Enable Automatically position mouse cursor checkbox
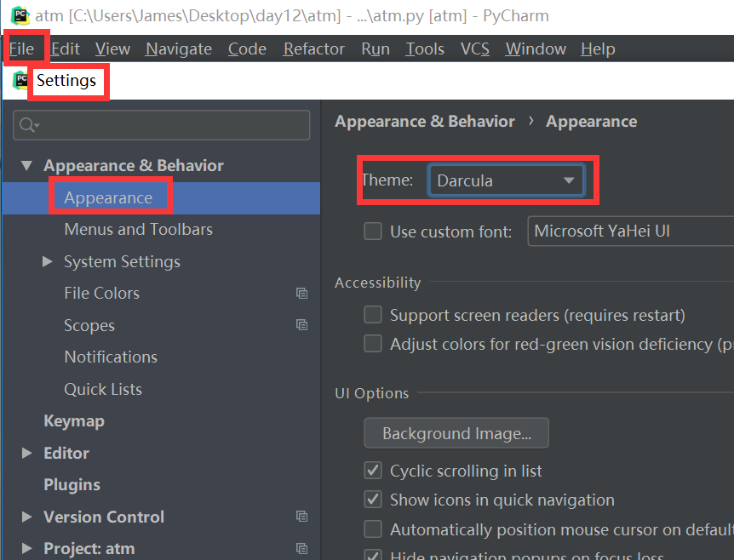734x560 pixels. tap(373, 529)
